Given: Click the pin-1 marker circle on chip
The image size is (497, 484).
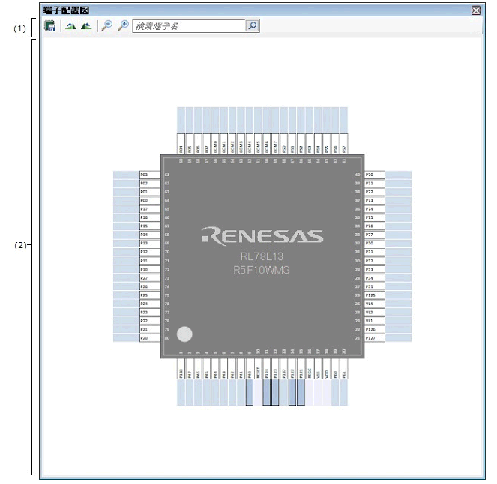Looking at the screenshot, I should tap(185, 334).
